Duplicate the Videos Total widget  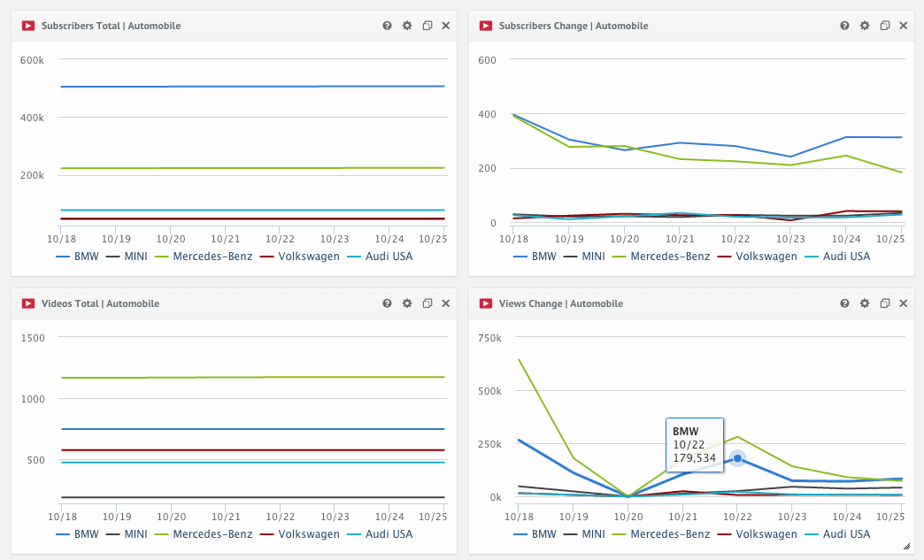427,303
